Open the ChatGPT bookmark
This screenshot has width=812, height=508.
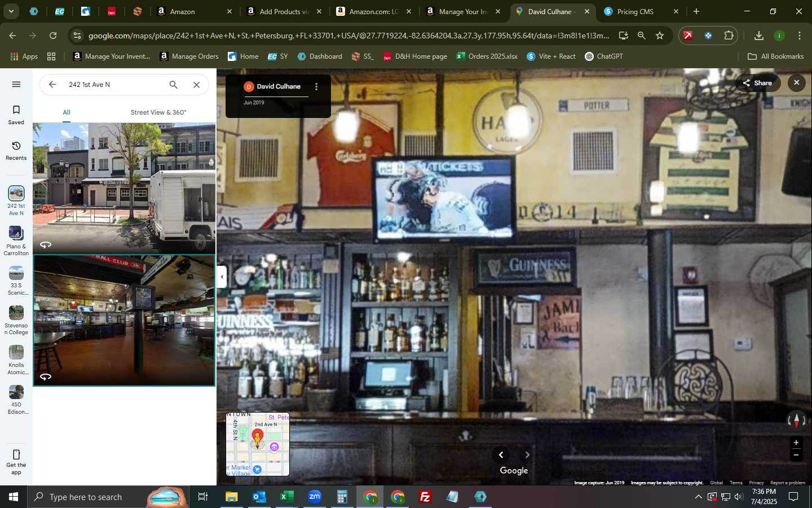click(x=604, y=56)
